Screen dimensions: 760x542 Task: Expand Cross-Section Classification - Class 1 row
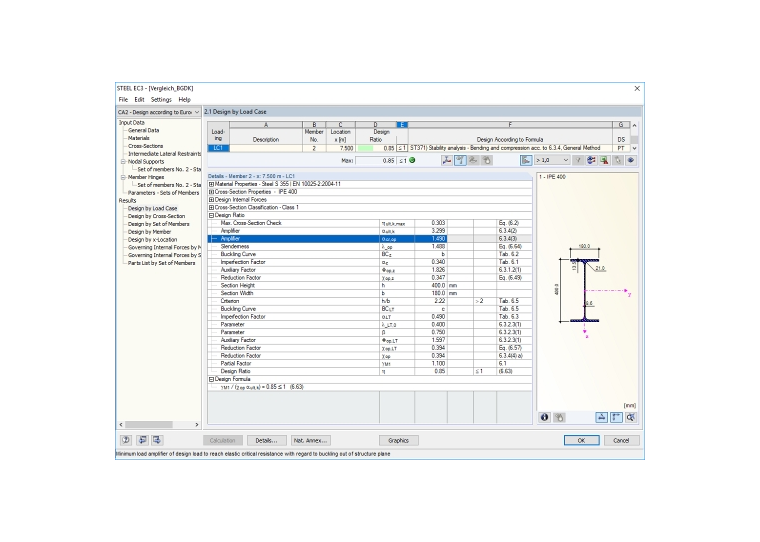click(x=211, y=207)
